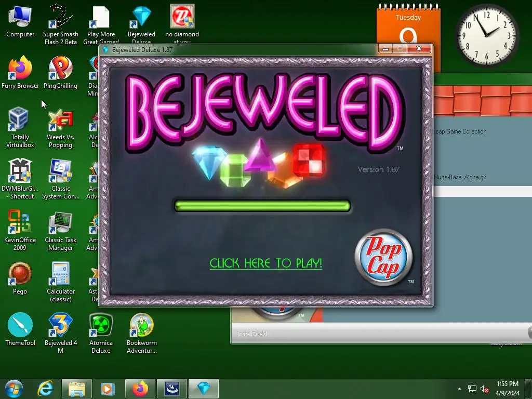Select ThemeTool desktop icon
532x399 pixels.
tap(20, 329)
